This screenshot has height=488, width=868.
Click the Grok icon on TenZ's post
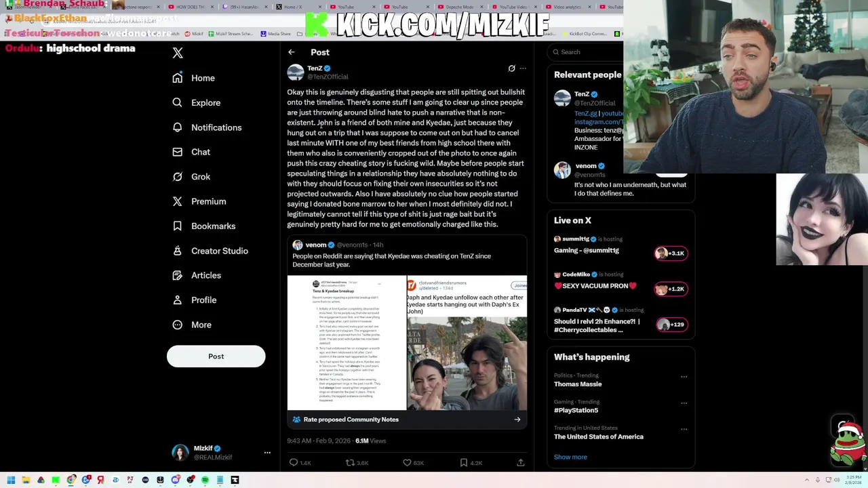click(x=511, y=68)
